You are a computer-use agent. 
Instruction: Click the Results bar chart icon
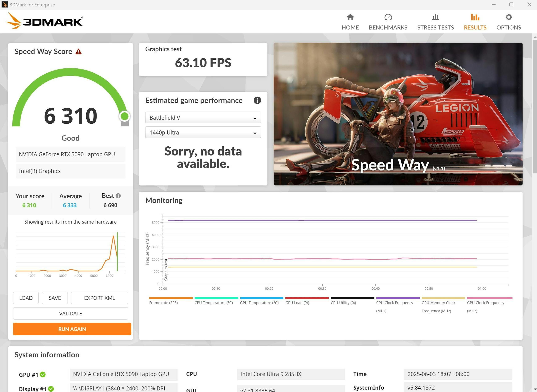point(475,17)
